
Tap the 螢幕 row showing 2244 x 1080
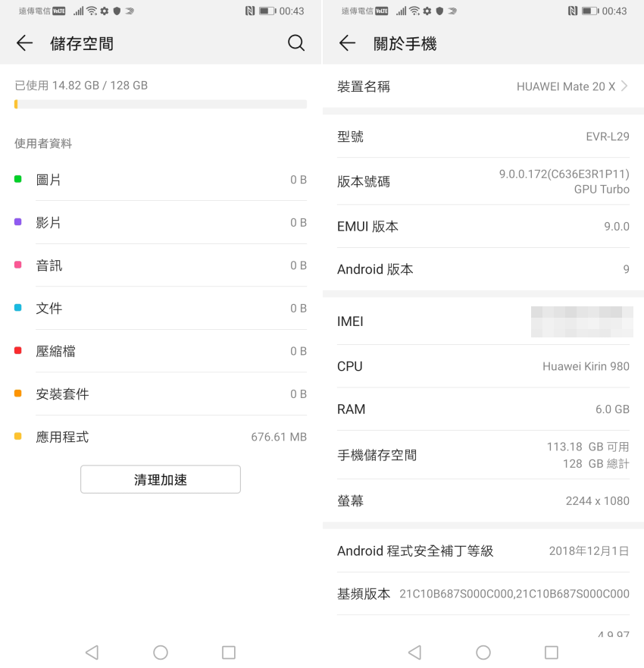coord(483,500)
